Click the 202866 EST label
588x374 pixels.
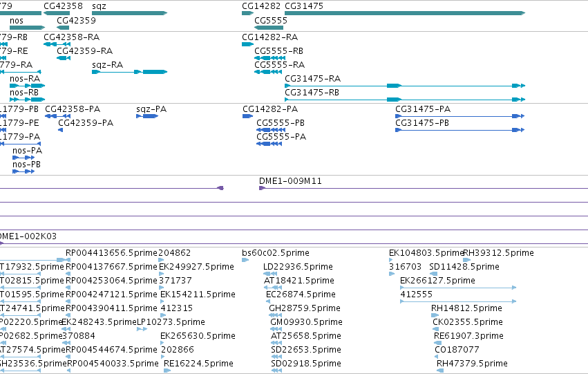click(178, 350)
